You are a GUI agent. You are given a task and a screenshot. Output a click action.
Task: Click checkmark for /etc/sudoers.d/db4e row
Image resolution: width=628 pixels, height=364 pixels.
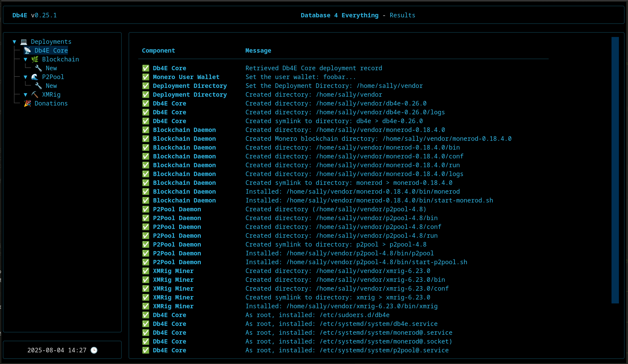146,315
